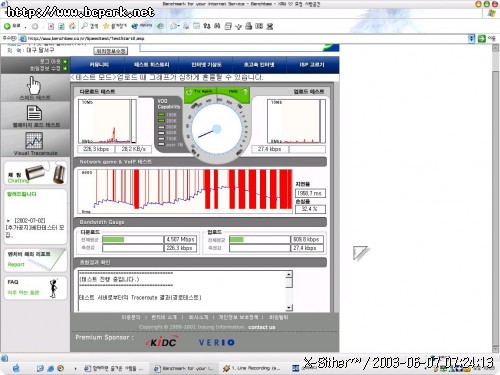Click the 회원정보 수정 link
Screen dimensions: 500x375
(x=45, y=68)
